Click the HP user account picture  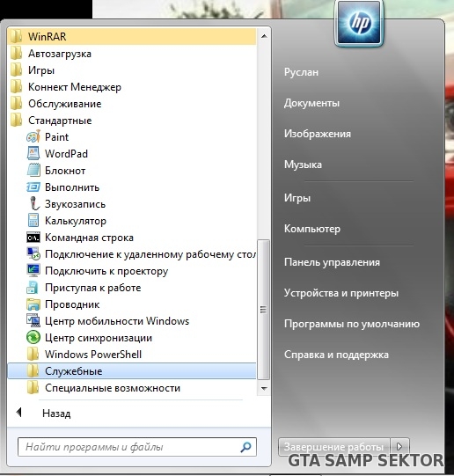pos(359,24)
